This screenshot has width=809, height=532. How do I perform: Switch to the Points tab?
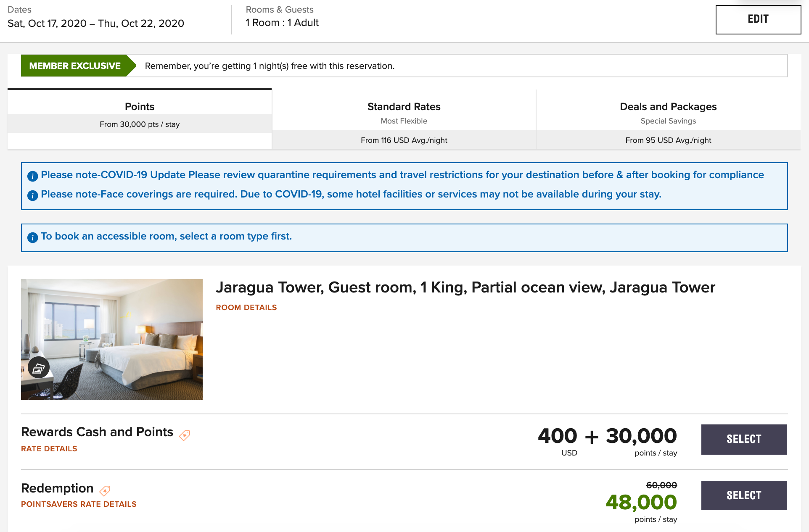click(140, 114)
